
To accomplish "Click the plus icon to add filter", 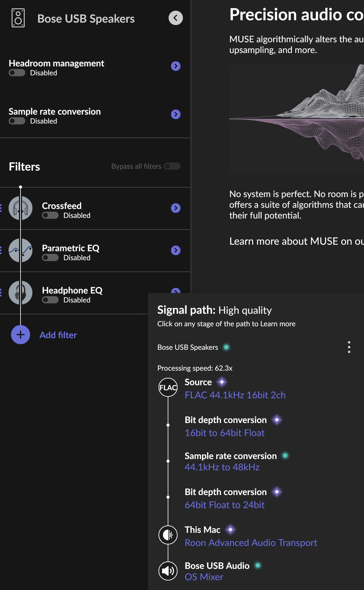I will (21, 335).
